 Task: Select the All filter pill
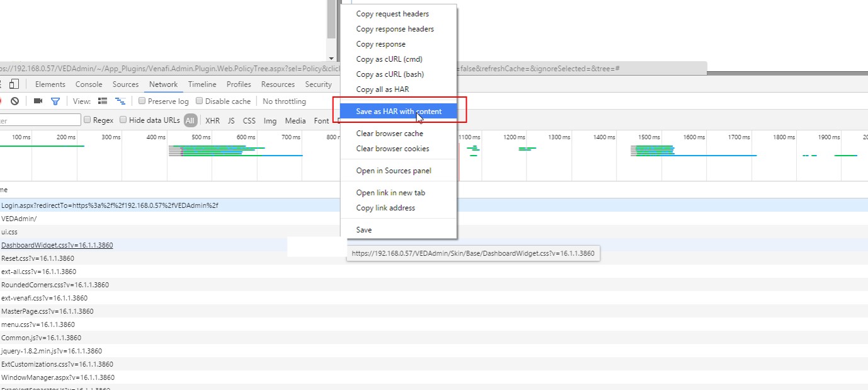(190, 120)
